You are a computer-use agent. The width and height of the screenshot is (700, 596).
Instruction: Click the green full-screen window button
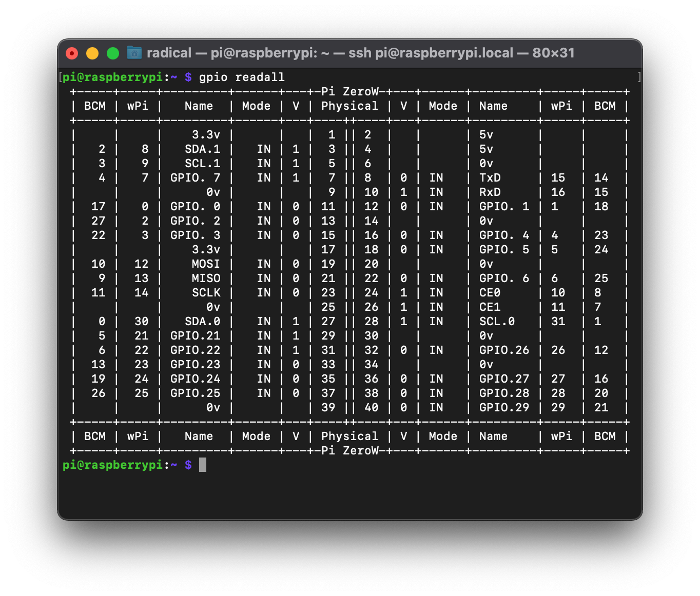tap(113, 53)
